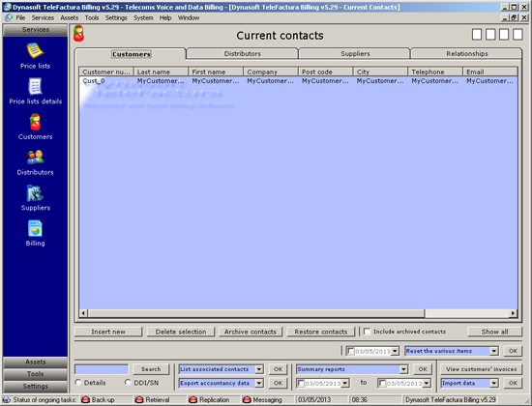Click OK next to Summary reports
This screenshot has width=532, height=406.
[423, 369]
